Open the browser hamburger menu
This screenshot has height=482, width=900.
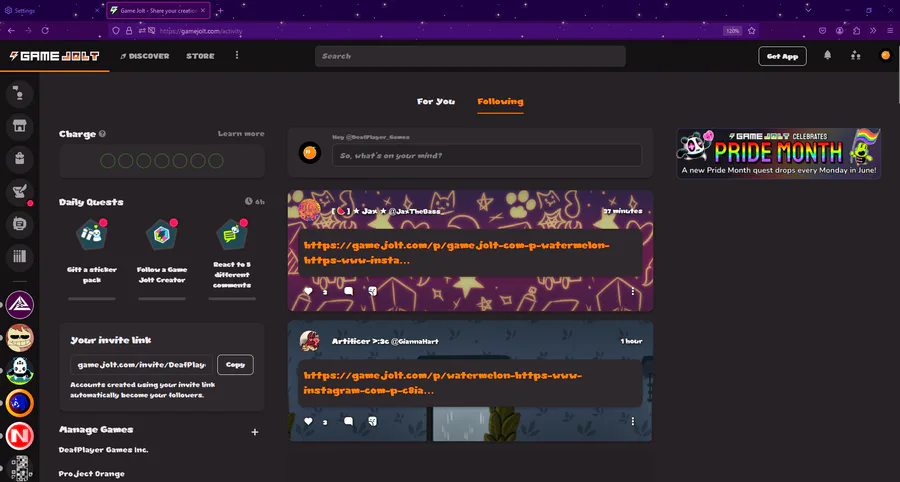pos(889,30)
